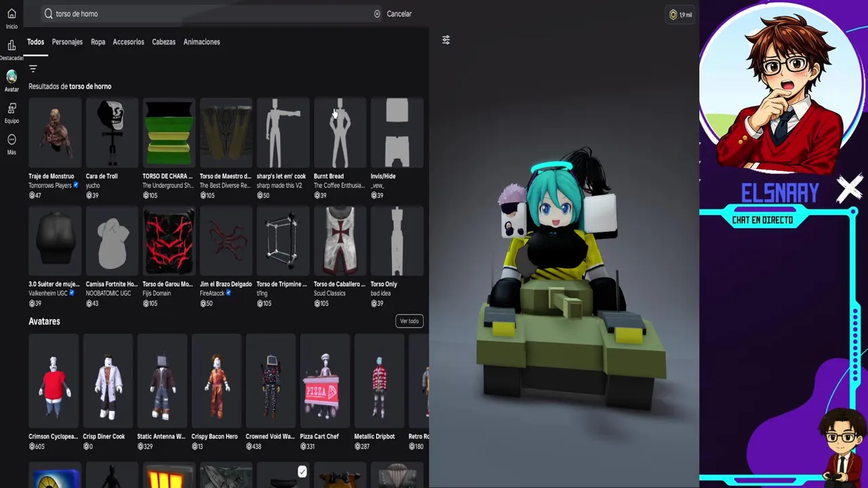Click creator name 'bad idea'
This screenshot has height=488, width=868.
click(381, 293)
